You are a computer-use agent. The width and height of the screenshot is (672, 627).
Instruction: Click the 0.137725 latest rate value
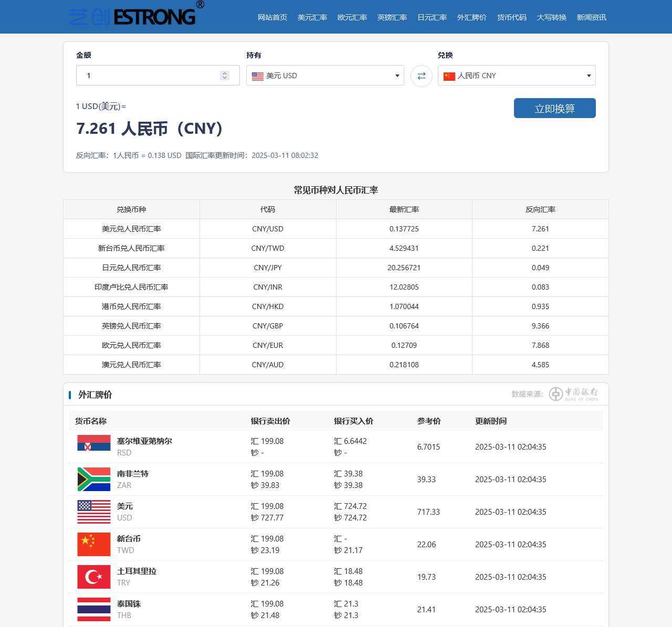click(x=404, y=229)
